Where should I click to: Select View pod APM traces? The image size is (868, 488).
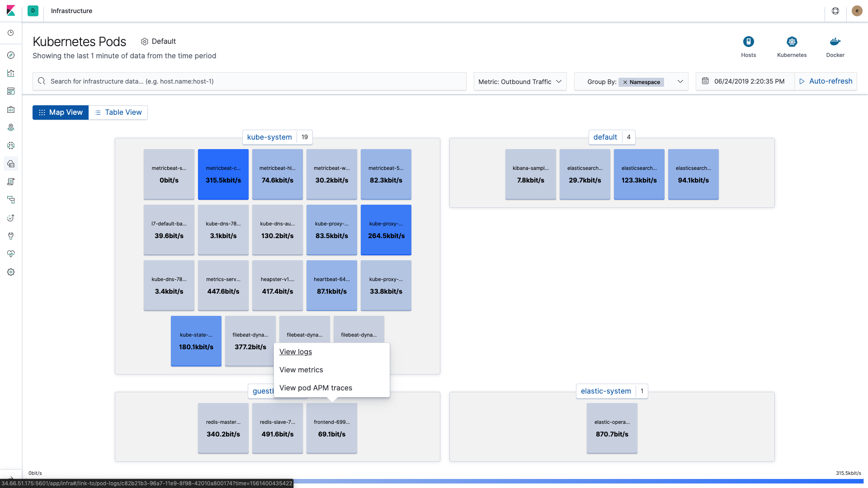(x=316, y=388)
